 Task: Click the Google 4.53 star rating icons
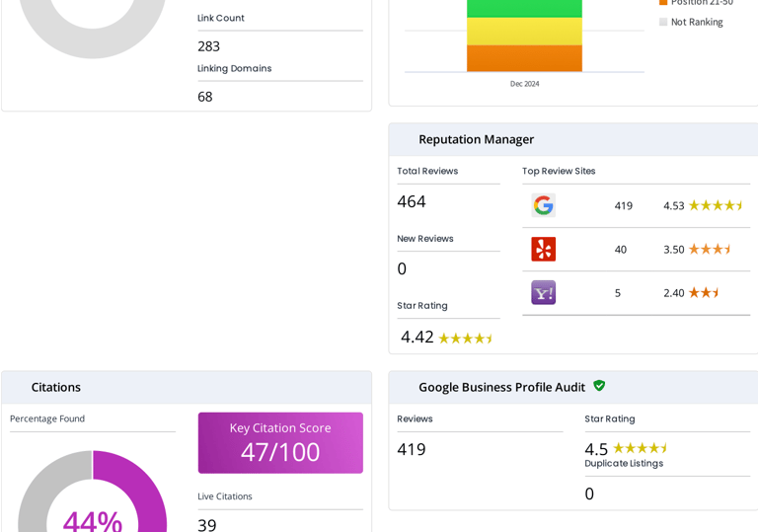tap(716, 205)
